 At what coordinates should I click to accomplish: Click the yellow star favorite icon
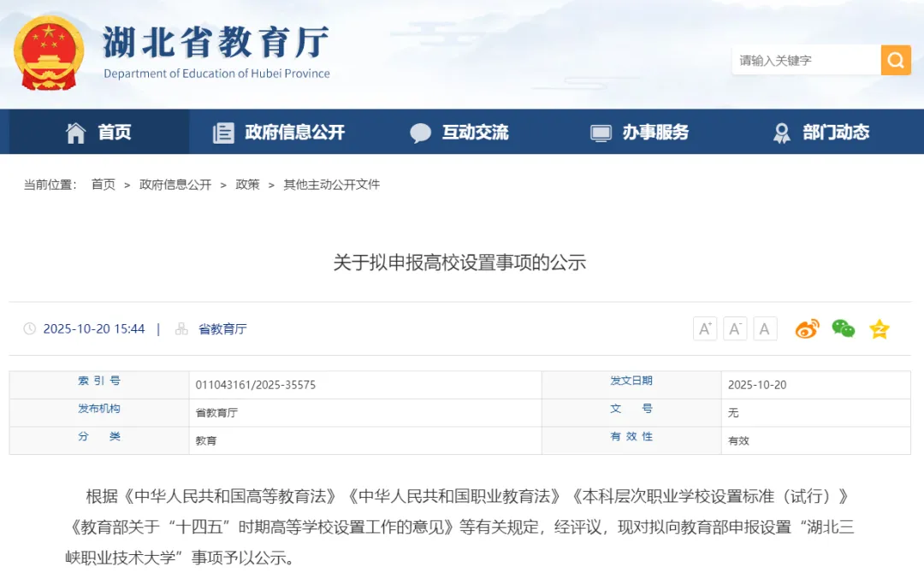[x=880, y=329]
